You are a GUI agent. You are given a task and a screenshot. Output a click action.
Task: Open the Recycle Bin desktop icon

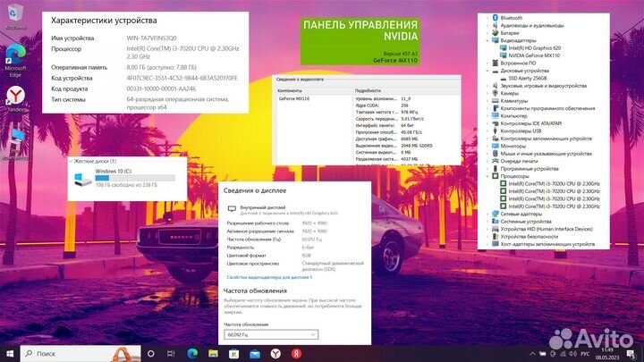tap(15, 17)
